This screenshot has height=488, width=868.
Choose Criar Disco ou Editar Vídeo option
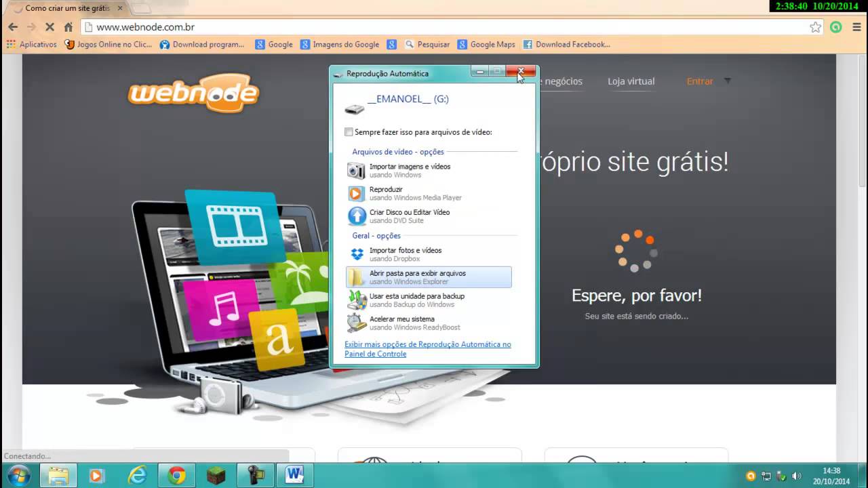coord(429,216)
